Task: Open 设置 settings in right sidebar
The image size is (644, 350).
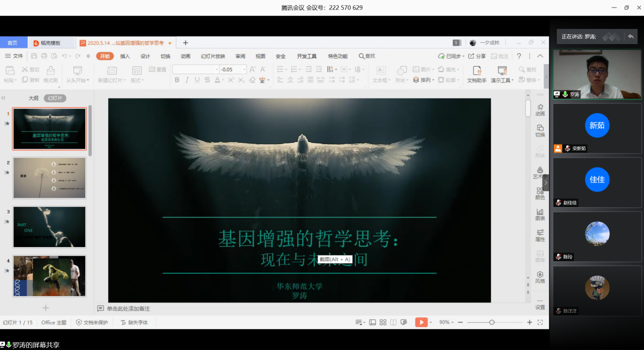Action: click(540, 304)
